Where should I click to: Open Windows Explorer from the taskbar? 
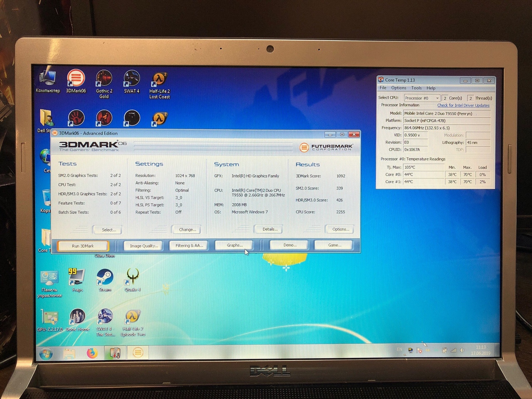tap(69, 354)
